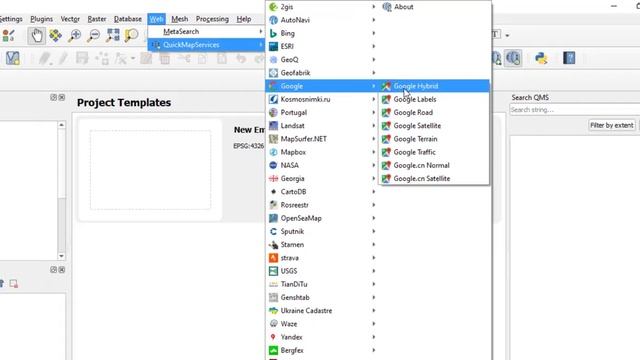Open the Processing menu
640x360 pixels.
[x=212, y=19]
